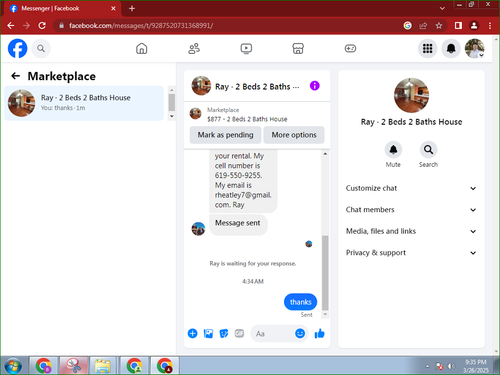Click the Message sent bubble

click(x=238, y=224)
